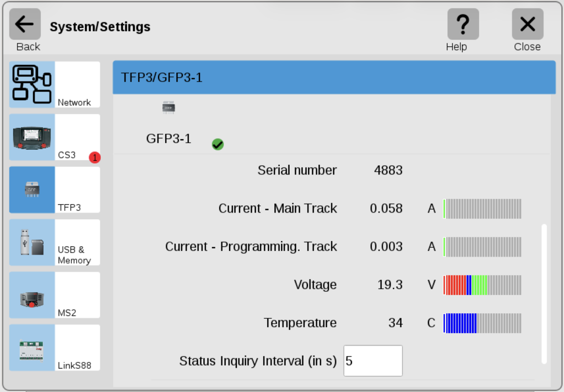
Task: Click the Status Inquiry Interval input field
Action: point(373,361)
